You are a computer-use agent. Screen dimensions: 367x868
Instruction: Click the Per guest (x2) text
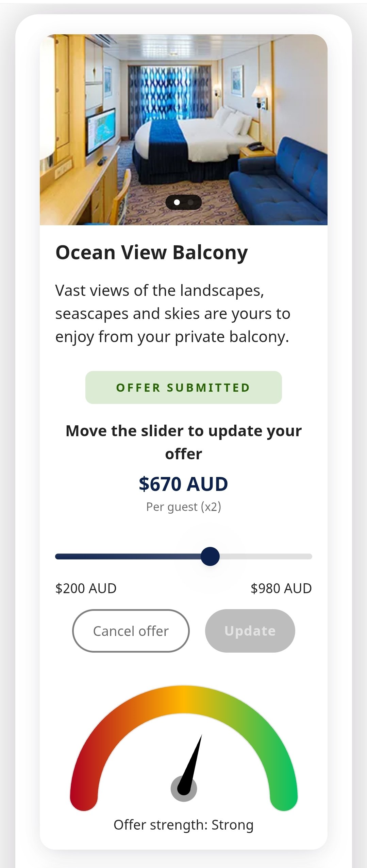pyautogui.click(x=183, y=507)
